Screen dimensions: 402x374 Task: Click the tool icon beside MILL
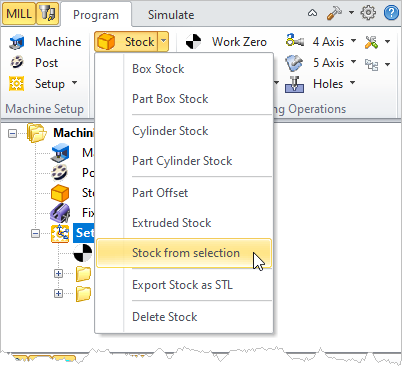coord(47,14)
